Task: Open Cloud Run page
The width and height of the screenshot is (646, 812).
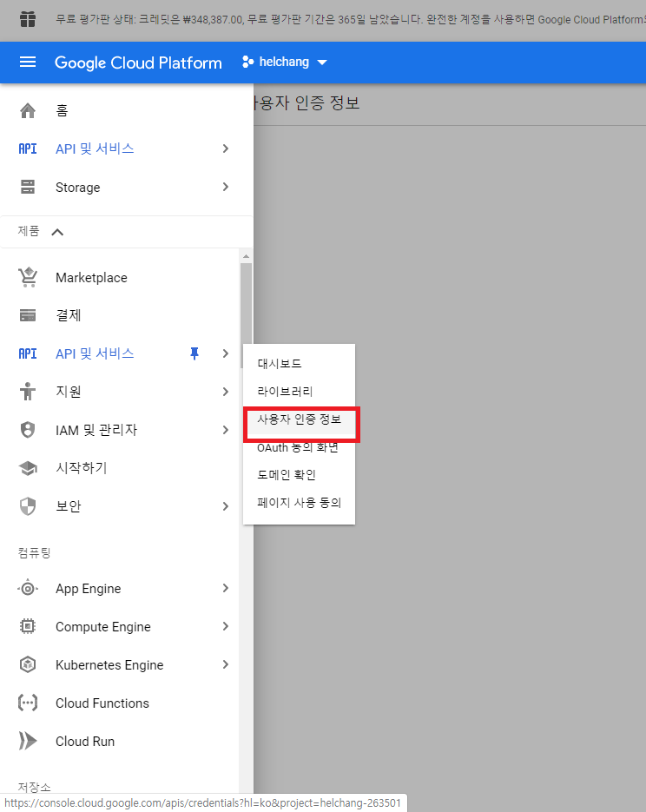Action: (x=85, y=742)
